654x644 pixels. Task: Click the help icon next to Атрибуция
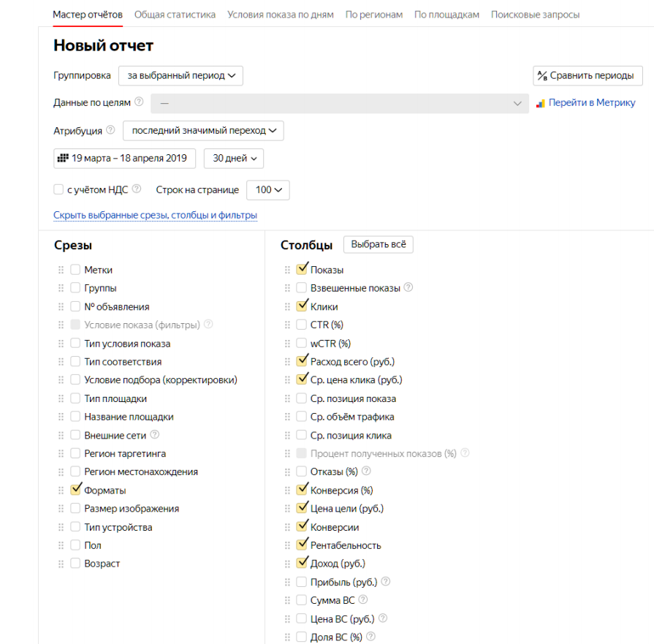click(110, 130)
